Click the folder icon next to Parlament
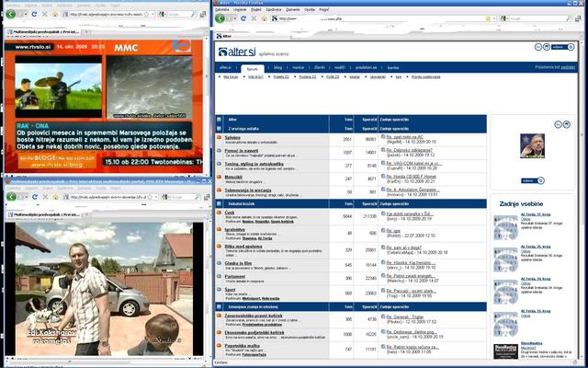588x368 pixels. click(219, 276)
